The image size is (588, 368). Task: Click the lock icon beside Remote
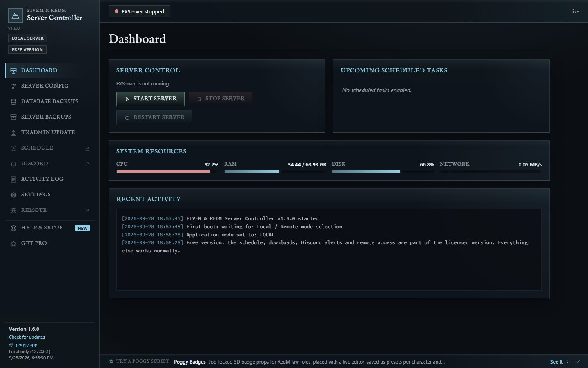87,211
